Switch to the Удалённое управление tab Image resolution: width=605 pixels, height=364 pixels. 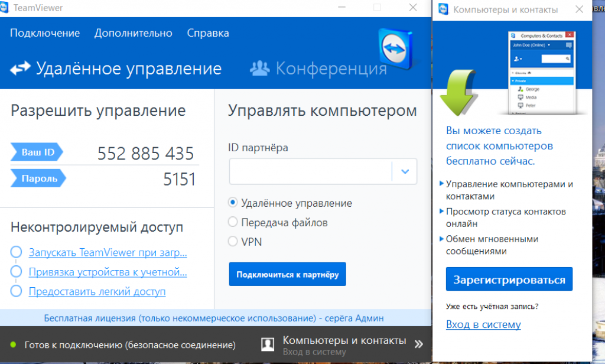click(x=116, y=69)
